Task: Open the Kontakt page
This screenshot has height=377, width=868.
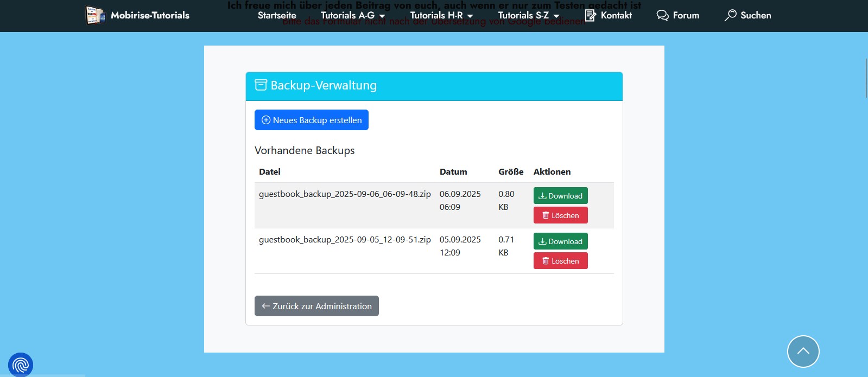Action: (x=609, y=15)
